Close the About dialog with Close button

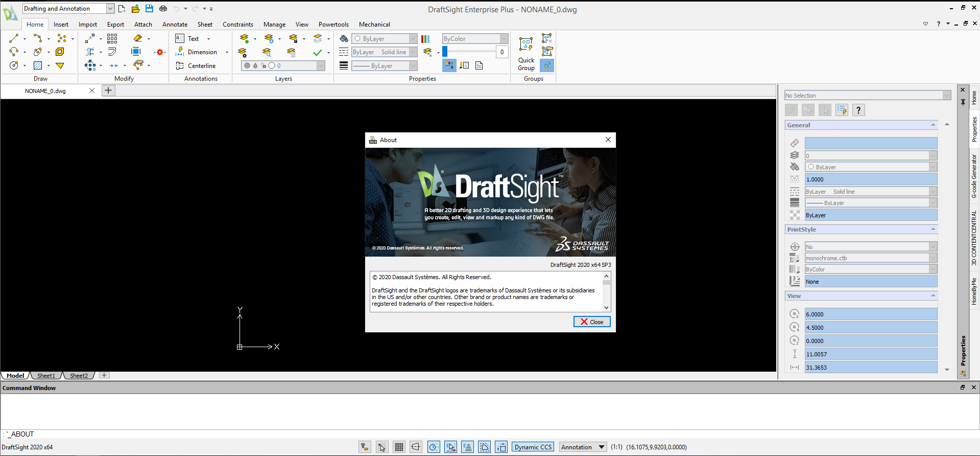[x=592, y=322]
